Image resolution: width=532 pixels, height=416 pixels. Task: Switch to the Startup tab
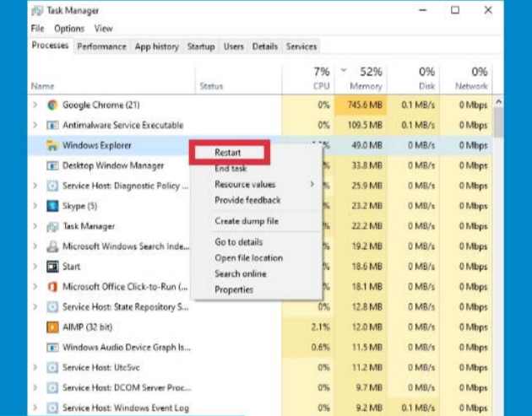201,46
